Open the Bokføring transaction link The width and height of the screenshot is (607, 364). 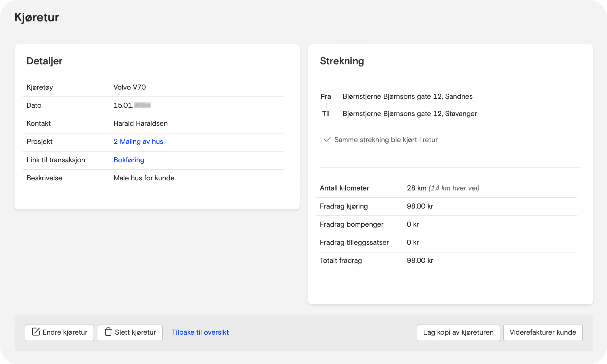tap(129, 160)
